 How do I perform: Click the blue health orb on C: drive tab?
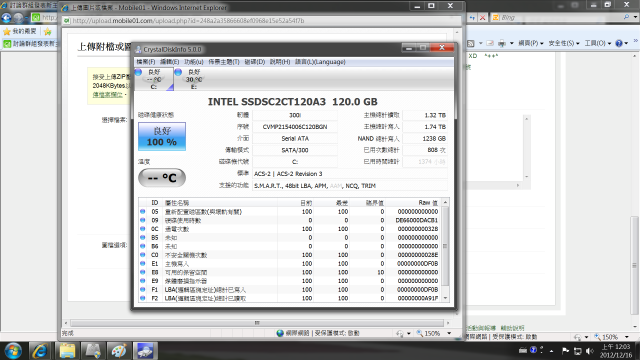click(x=138, y=72)
